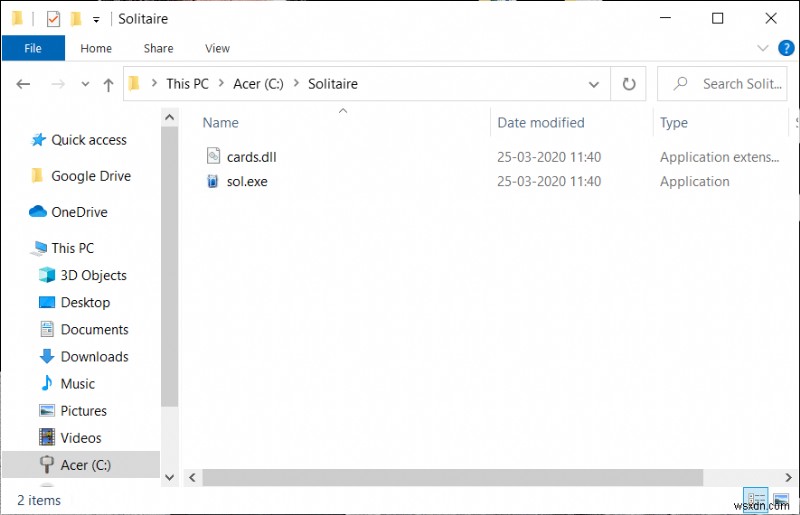Viewport: 800px width, 515px height.
Task: Open the File menu
Action: click(33, 48)
